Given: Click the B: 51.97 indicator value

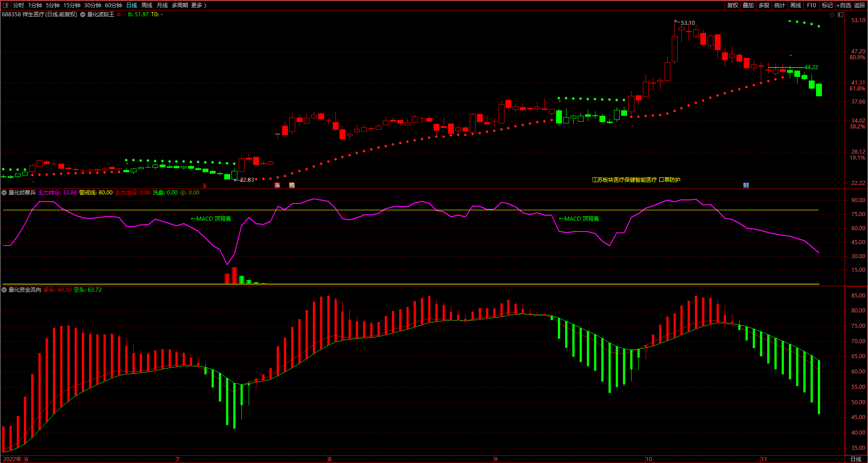Looking at the screenshot, I should tap(138, 14).
